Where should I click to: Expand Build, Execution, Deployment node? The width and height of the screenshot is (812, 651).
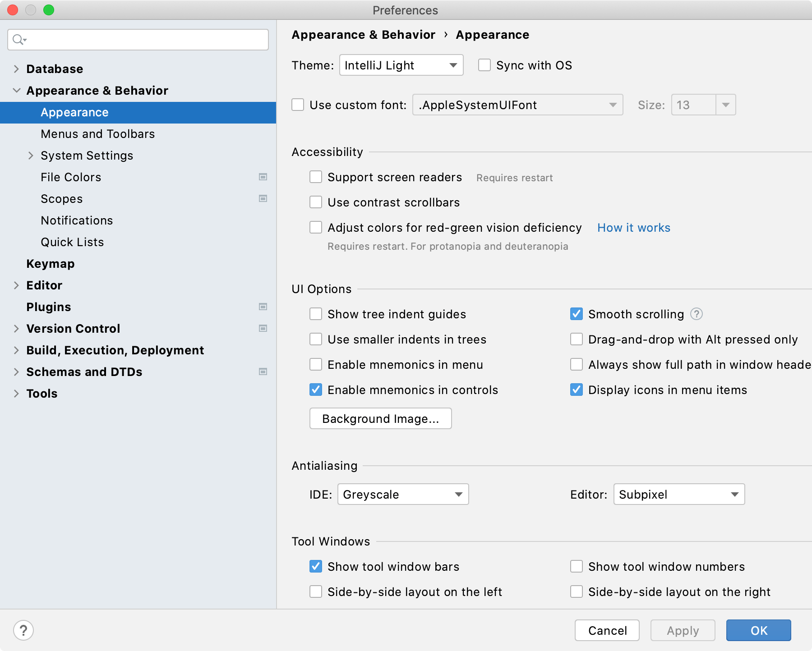pos(16,350)
